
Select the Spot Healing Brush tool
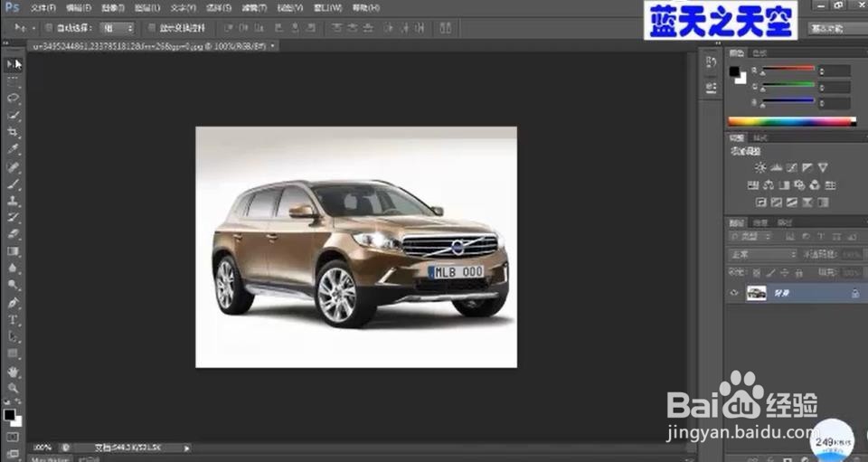(x=14, y=166)
